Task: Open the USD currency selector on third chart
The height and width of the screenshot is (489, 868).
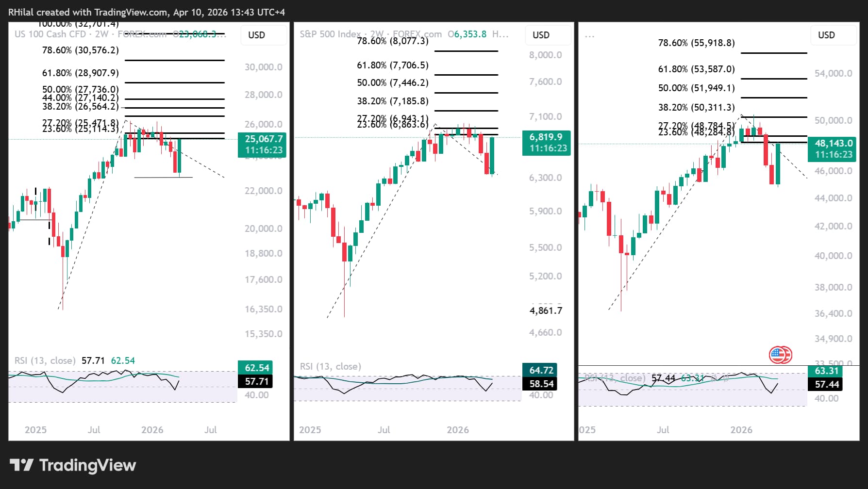Action: click(x=826, y=35)
